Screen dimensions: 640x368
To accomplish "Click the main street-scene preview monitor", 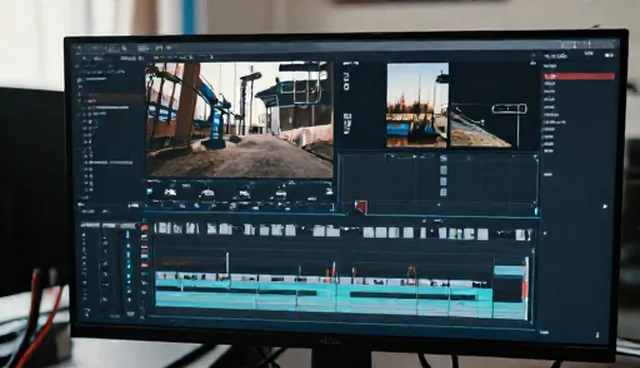I will click(240, 120).
